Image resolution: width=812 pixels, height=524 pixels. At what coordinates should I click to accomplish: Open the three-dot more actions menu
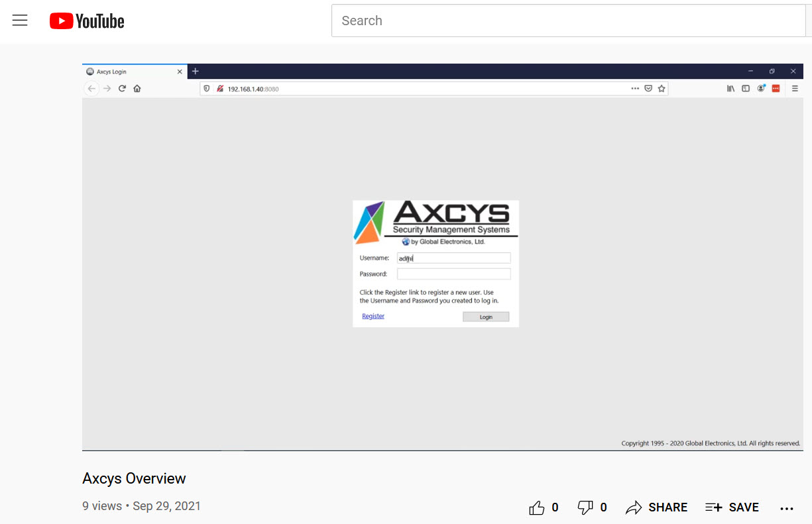[787, 508]
